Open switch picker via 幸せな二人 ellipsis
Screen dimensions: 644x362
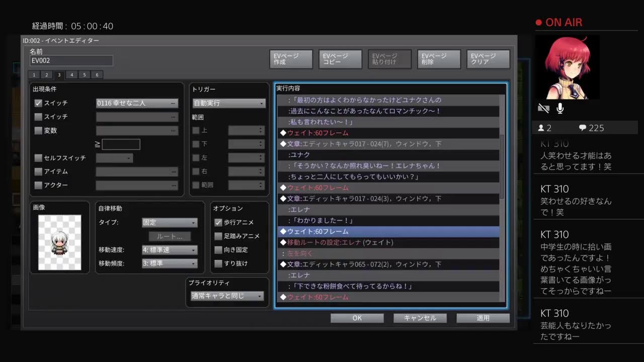pos(173,103)
